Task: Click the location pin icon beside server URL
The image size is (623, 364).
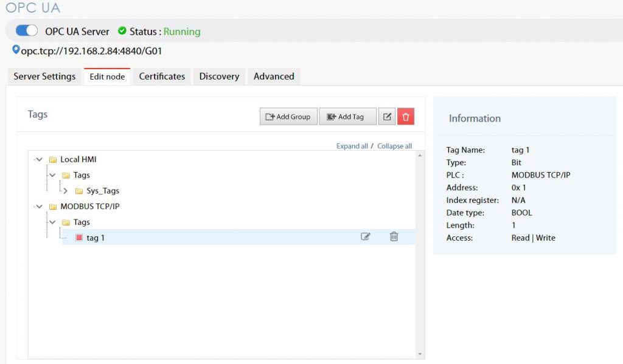Action: click(x=16, y=50)
